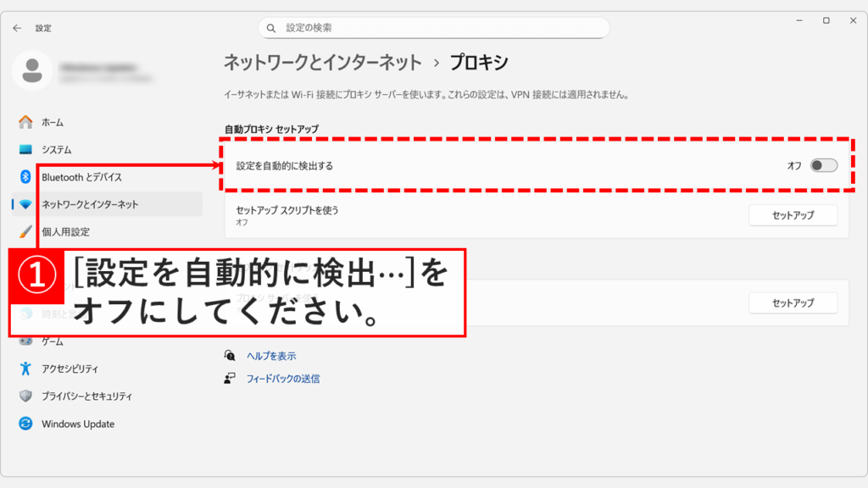Click セットアップ for セットアップ スクリプトを使う
The width and height of the screenshot is (868, 488).
(793, 215)
